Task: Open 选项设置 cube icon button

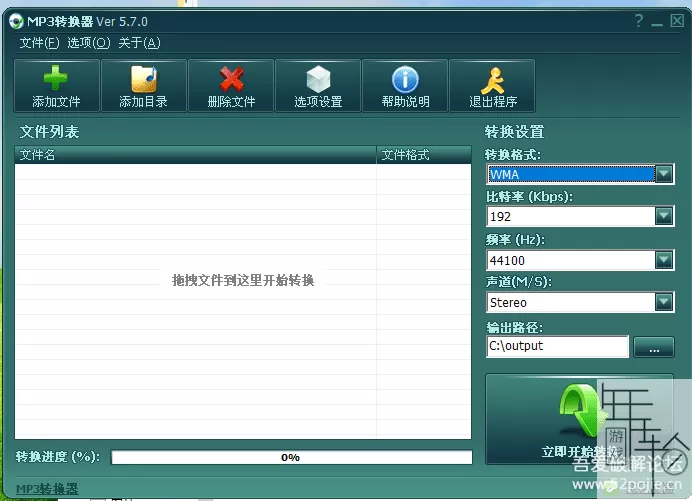Action: point(318,86)
